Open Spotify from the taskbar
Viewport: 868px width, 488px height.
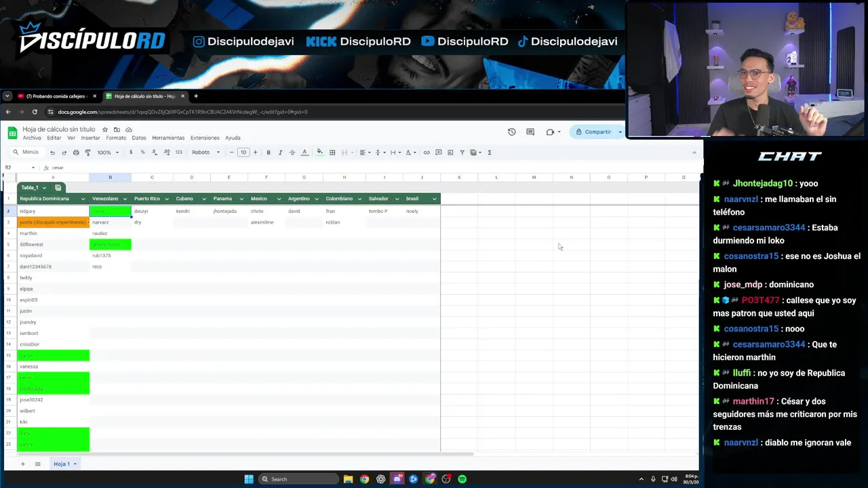click(462, 479)
